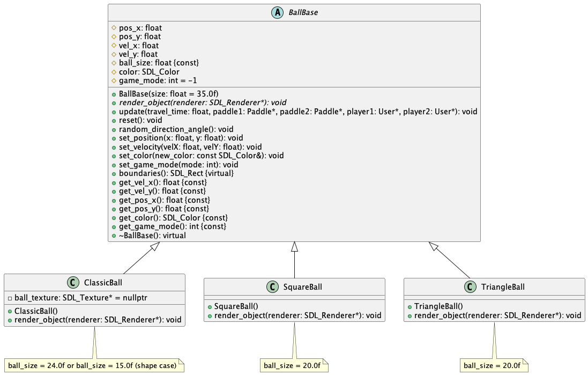
Task: Click the green public dot next to reset()
Action: 114,121
